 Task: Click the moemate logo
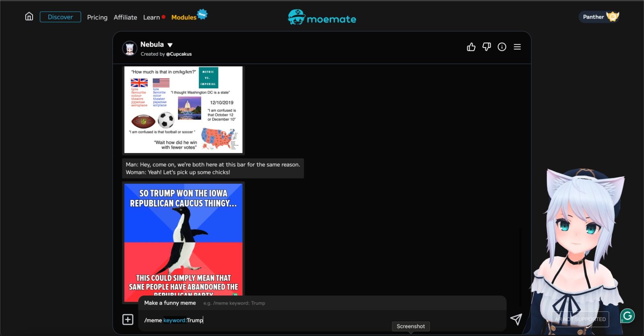[x=322, y=18]
